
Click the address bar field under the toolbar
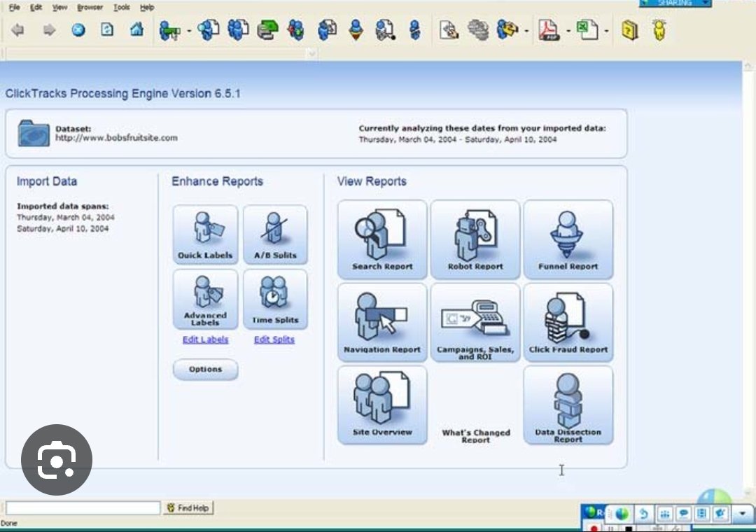[155, 53]
